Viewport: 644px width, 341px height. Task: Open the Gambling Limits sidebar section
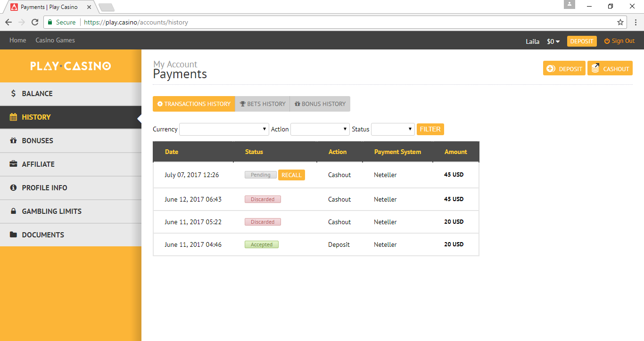[x=71, y=211]
